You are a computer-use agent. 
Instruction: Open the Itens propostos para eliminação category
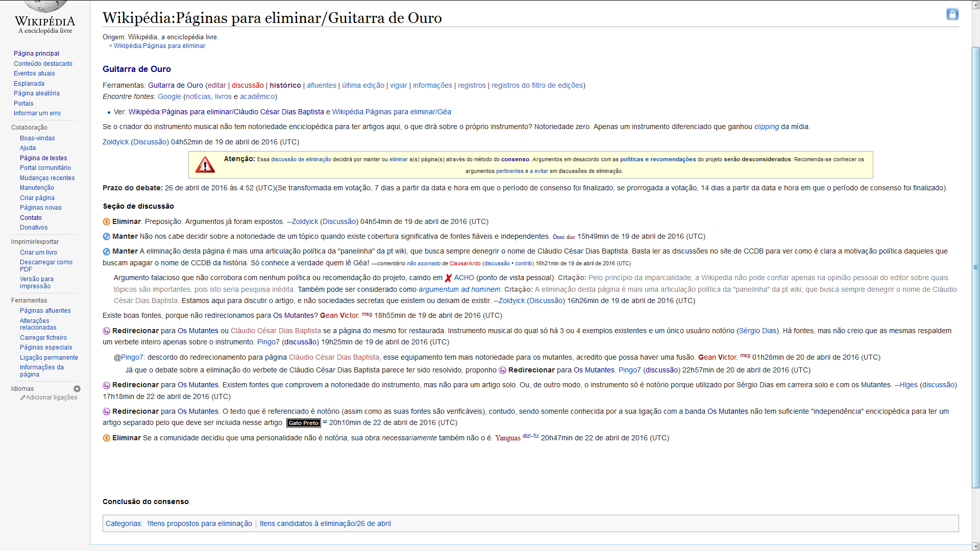click(200, 523)
